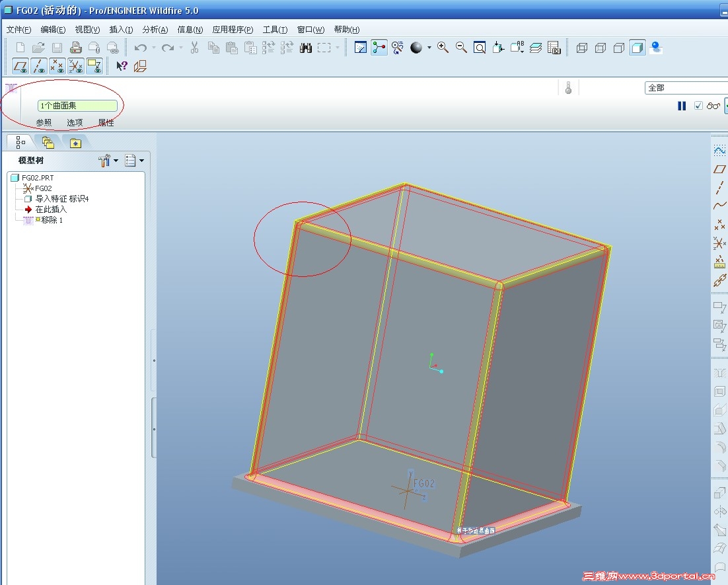Toggle datum planes display
728x585 pixels.
[20, 66]
